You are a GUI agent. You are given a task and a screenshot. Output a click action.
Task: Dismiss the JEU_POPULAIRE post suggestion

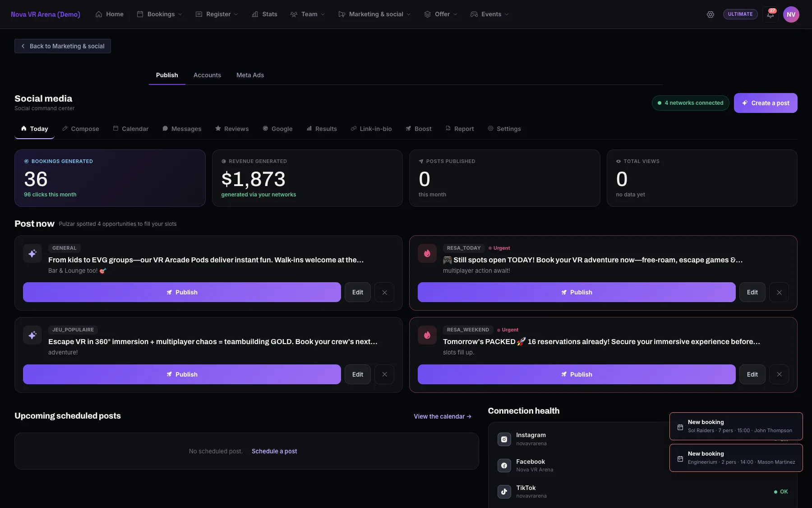[x=384, y=374]
